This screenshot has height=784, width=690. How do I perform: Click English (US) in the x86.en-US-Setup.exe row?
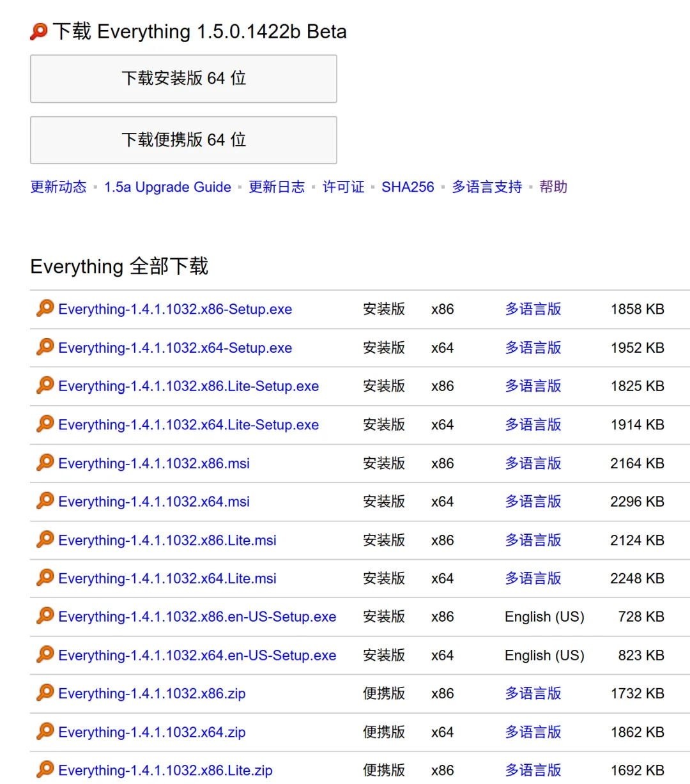pos(544,617)
